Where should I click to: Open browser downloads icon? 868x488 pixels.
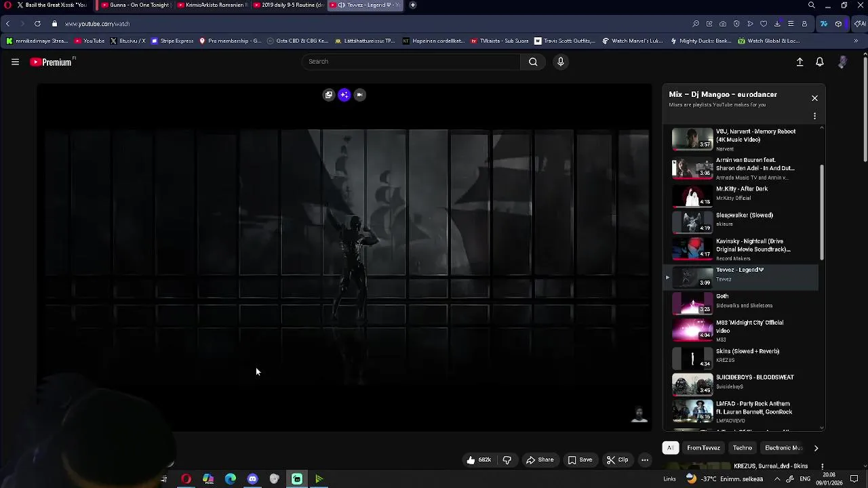coord(777,24)
